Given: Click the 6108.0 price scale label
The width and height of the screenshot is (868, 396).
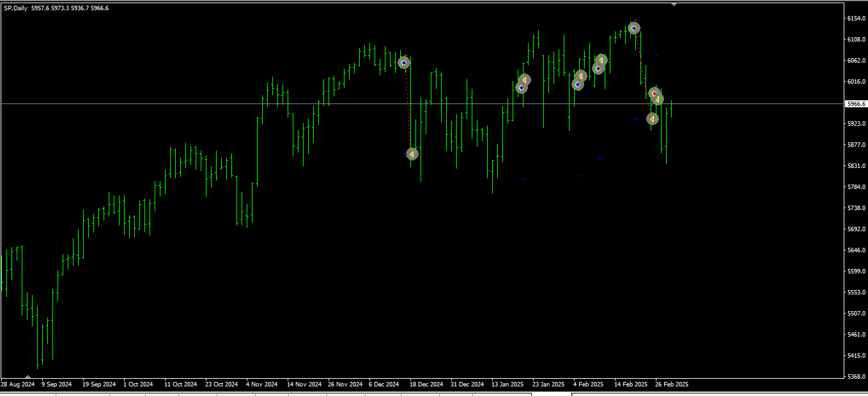Looking at the screenshot, I should coord(856,40).
